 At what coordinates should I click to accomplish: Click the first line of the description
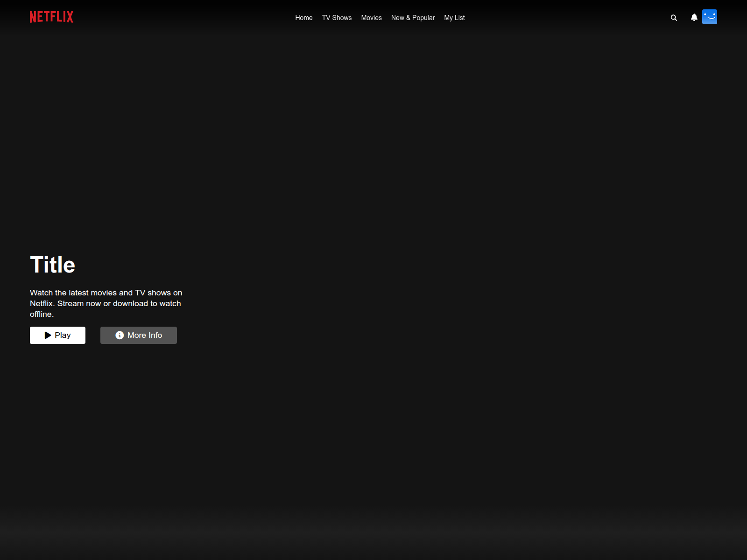106,293
